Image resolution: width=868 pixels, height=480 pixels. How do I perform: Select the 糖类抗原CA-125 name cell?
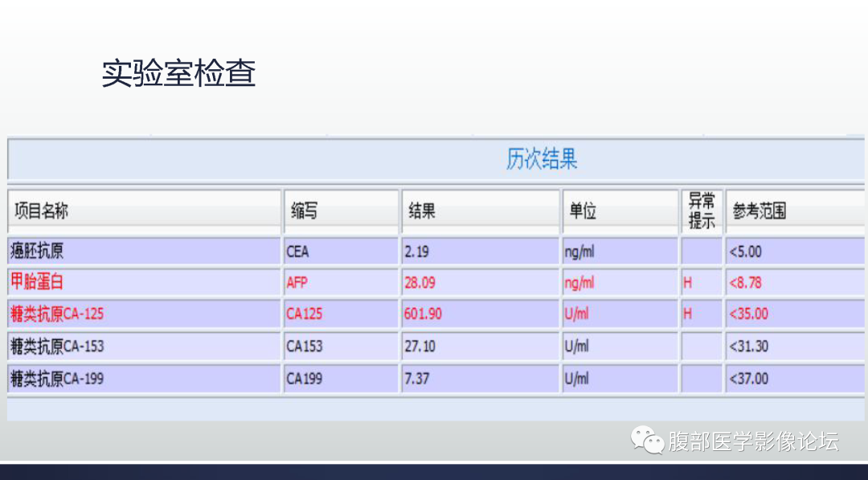[145, 314]
